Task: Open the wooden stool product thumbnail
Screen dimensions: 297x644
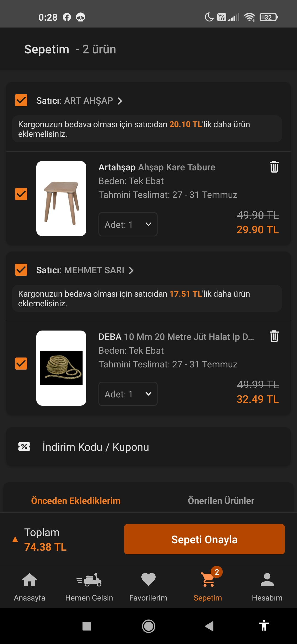Action: (x=61, y=198)
